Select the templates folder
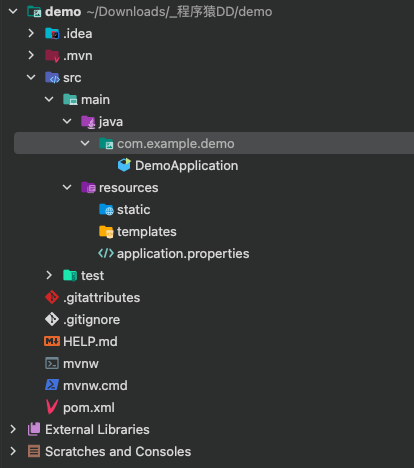Screen dimensions: 414x468 [x=138, y=231]
